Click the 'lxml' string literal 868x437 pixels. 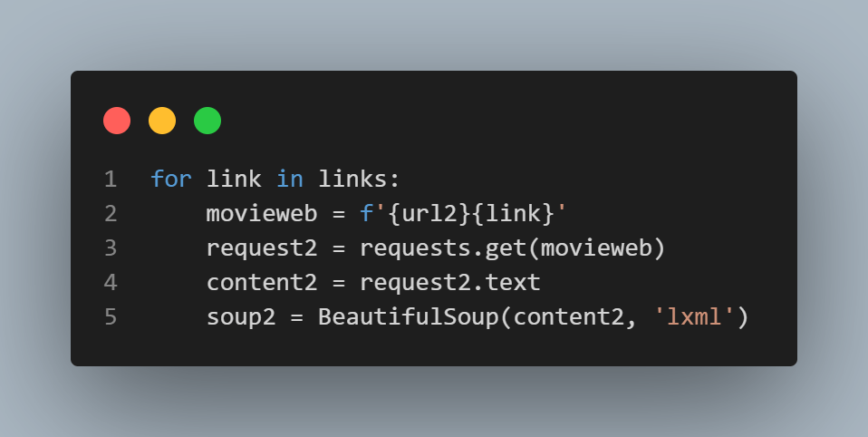click(694, 316)
